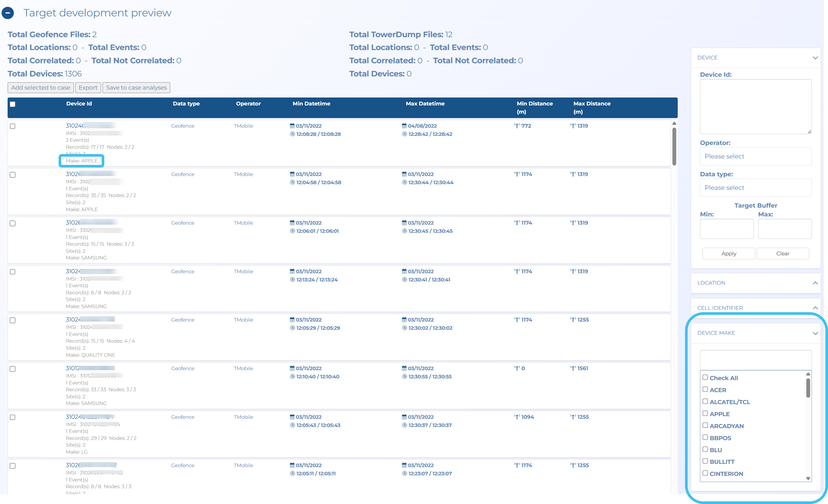Click antenna icon beside 772 distance
The height and width of the screenshot is (504, 828).
pos(517,126)
